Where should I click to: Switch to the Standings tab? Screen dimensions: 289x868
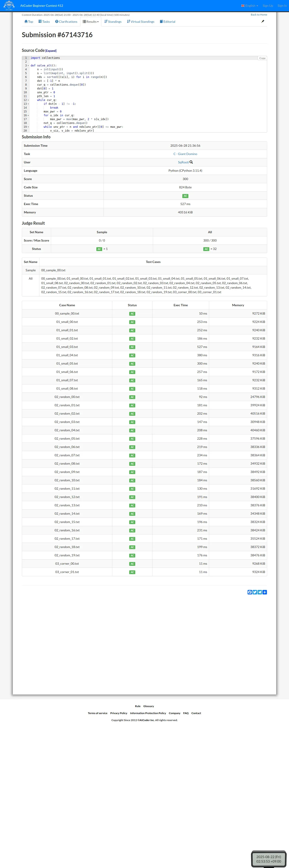(x=113, y=22)
